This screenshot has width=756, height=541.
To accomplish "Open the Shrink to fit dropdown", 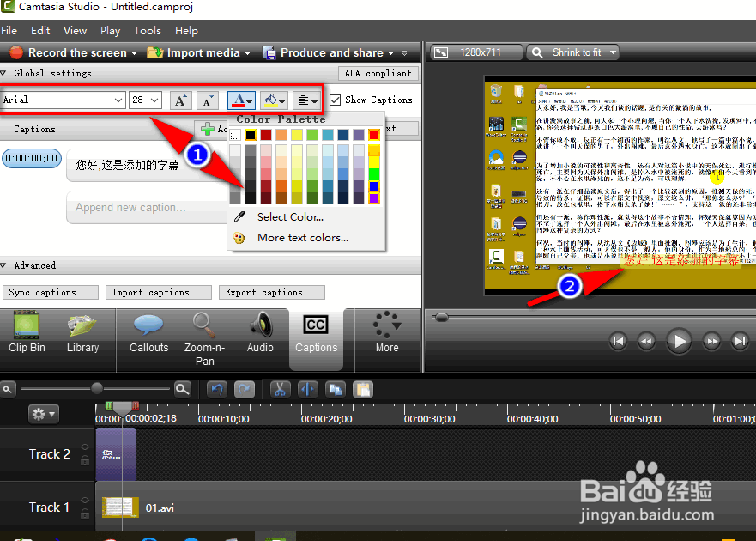I will coord(572,52).
